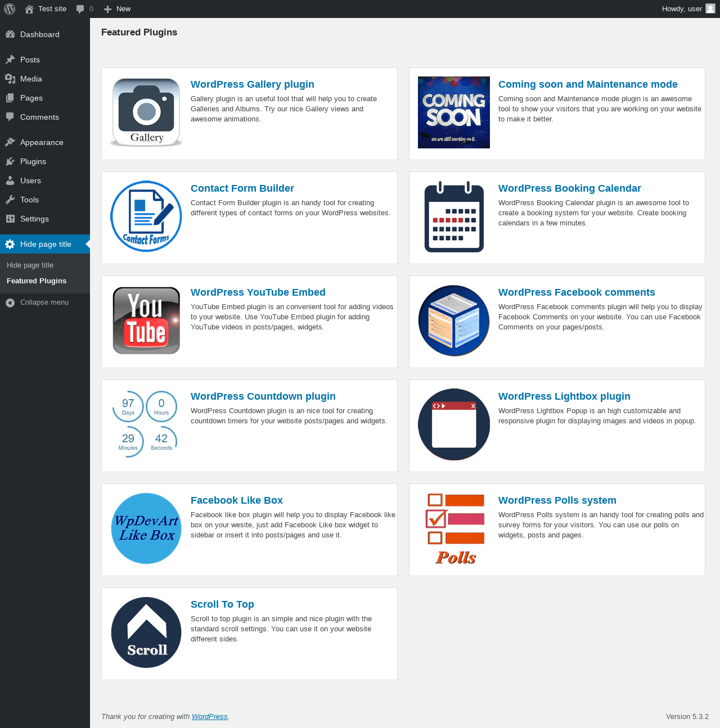The width and height of the screenshot is (720, 728).
Task: Click the Plugins plug icon
Action: 10,161
